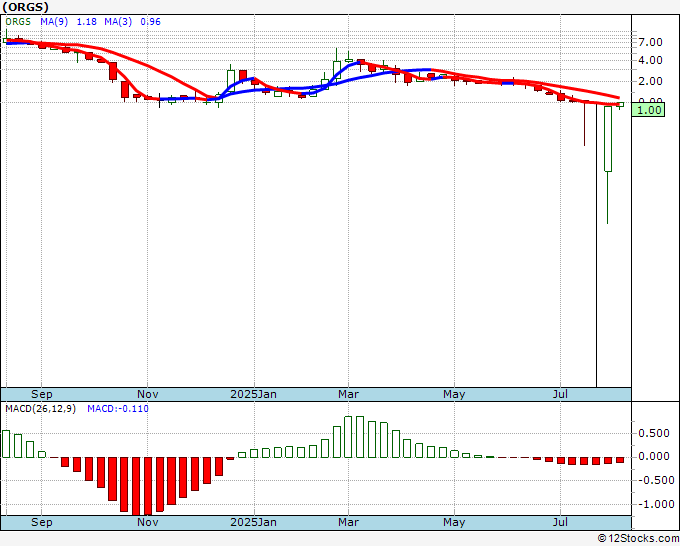Click 2025Jan on the price chart time axis
Image resolution: width=680 pixels, height=546 pixels.
(253, 394)
